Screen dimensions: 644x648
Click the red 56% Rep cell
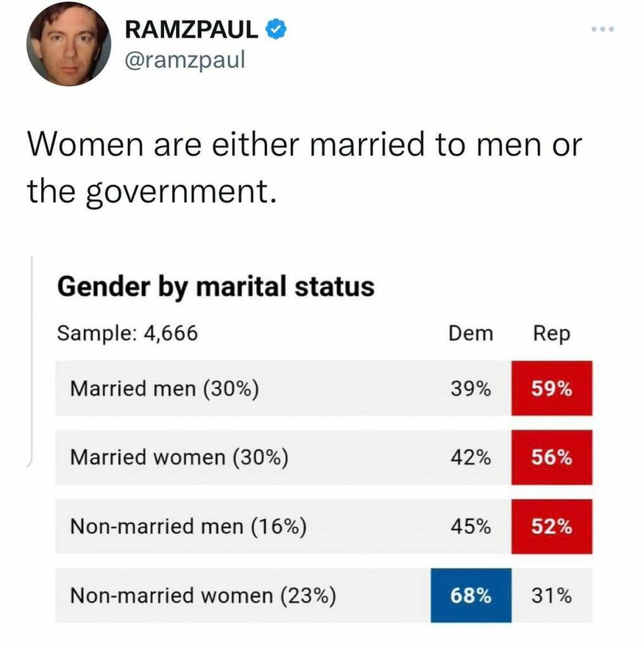[x=552, y=457]
